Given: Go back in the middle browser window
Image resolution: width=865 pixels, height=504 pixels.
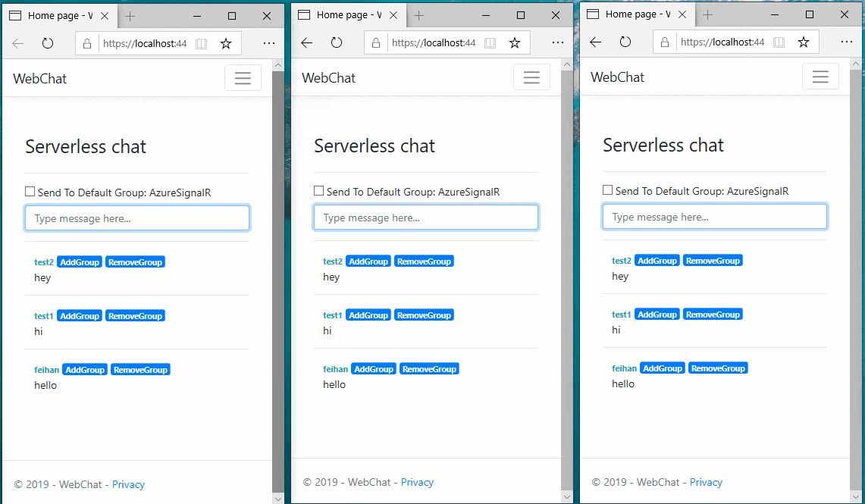Looking at the screenshot, I should [x=307, y=42].
